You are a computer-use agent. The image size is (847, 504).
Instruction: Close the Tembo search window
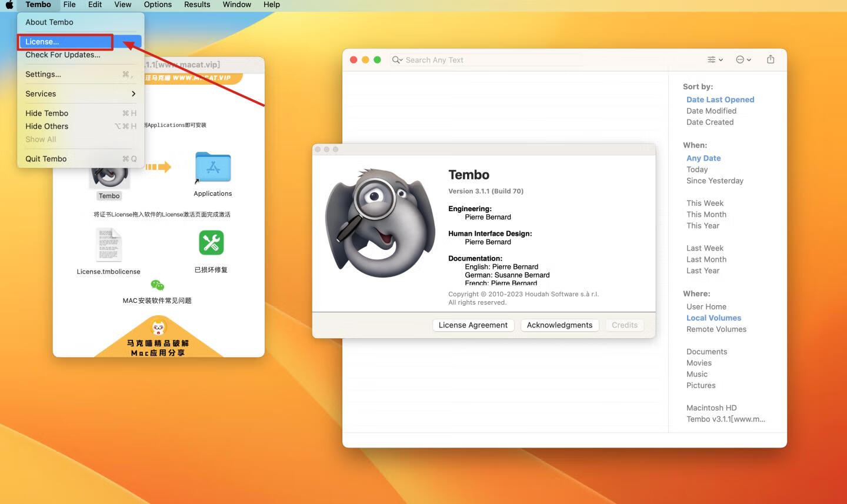[x=354, y=60]
